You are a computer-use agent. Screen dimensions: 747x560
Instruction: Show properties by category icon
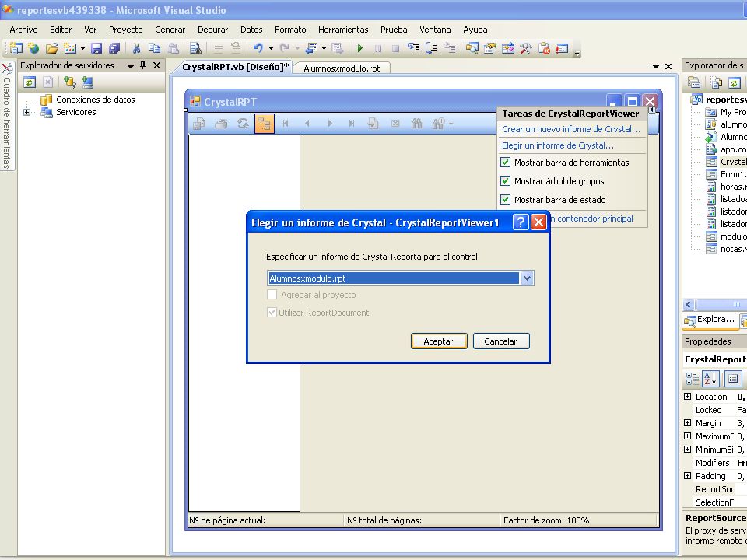(693, 379)
